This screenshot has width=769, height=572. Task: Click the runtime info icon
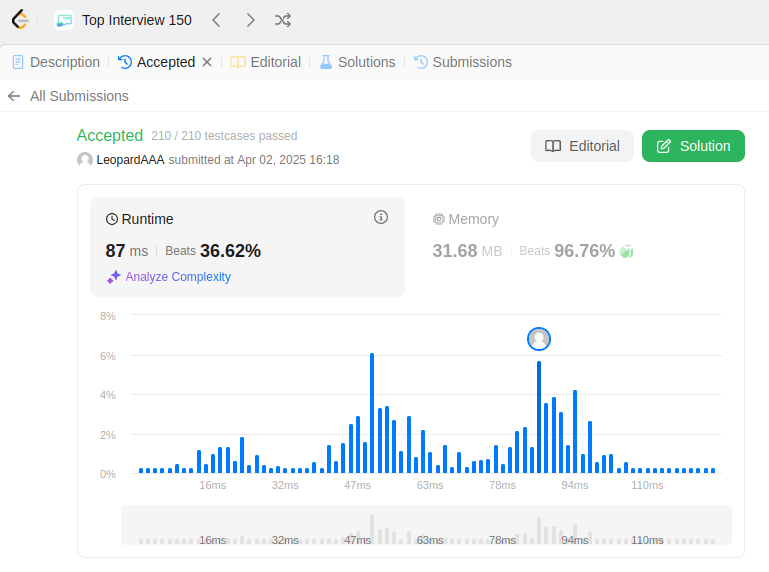pos(381,217)
